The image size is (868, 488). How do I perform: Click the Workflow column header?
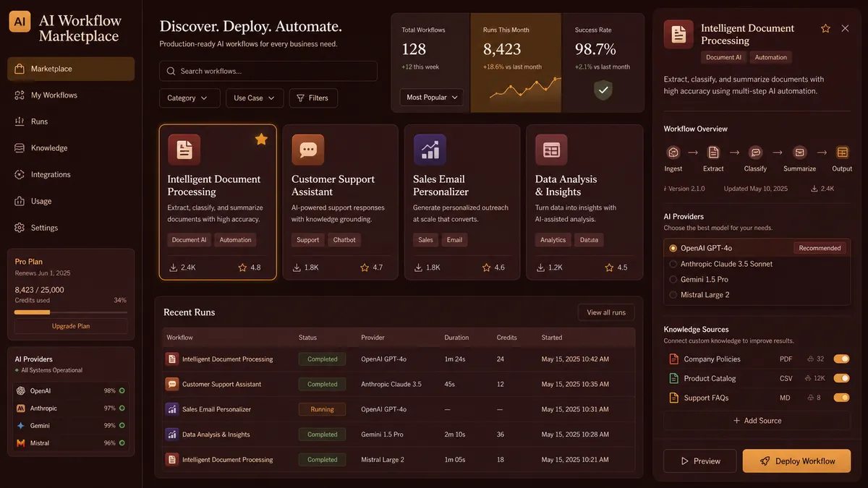[179, 338]
